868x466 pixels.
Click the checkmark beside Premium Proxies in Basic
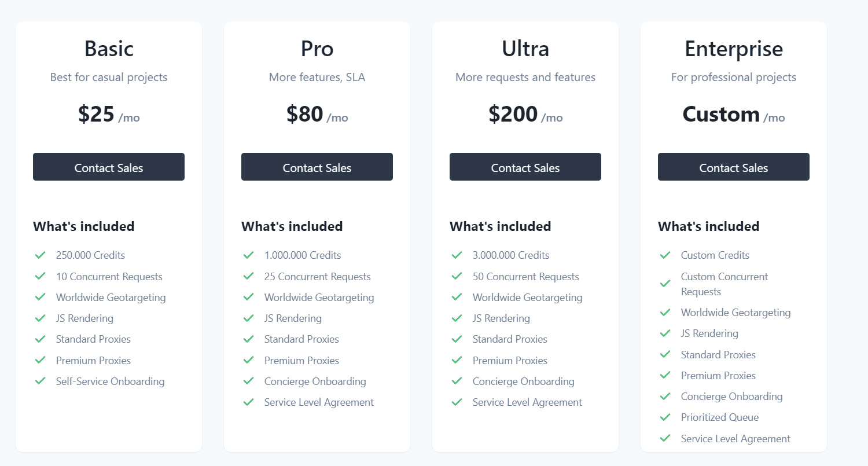(41, 360)
